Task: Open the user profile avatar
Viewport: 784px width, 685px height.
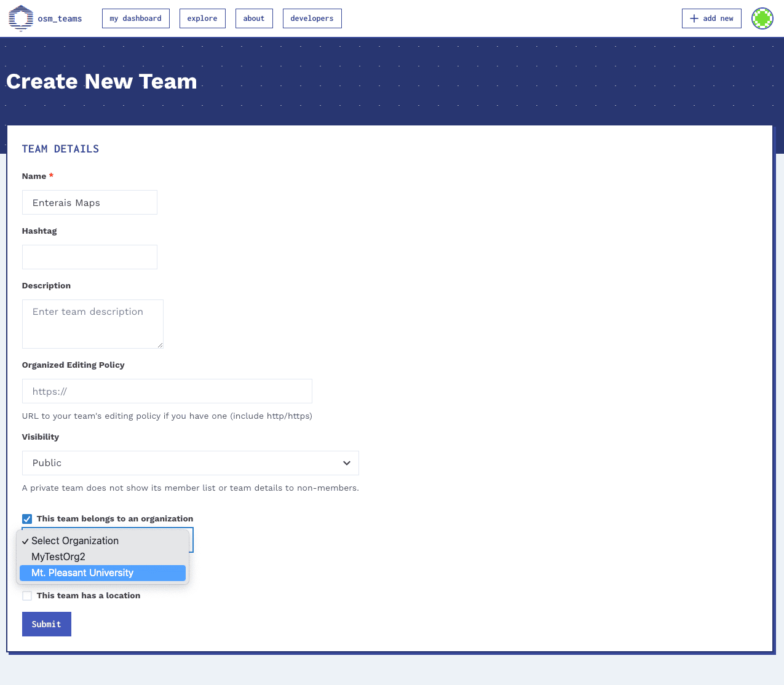Action: click(x=762, y=18)
